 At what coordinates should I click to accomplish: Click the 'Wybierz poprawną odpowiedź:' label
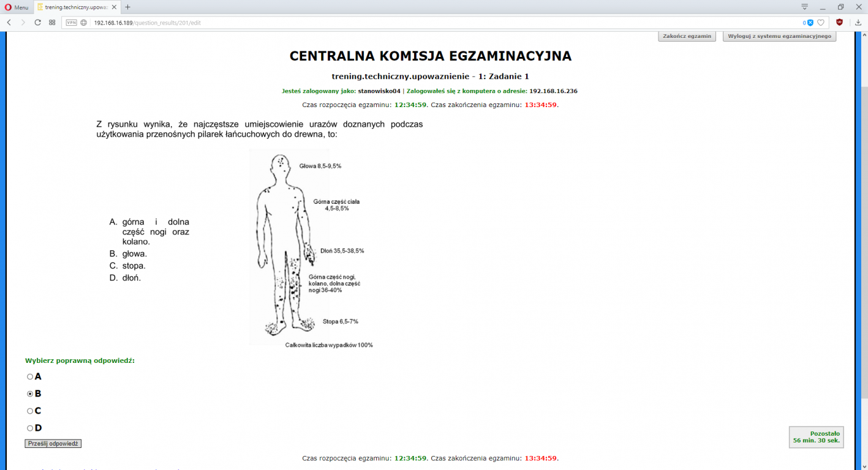pyautogui.click(x=80, y=360)
